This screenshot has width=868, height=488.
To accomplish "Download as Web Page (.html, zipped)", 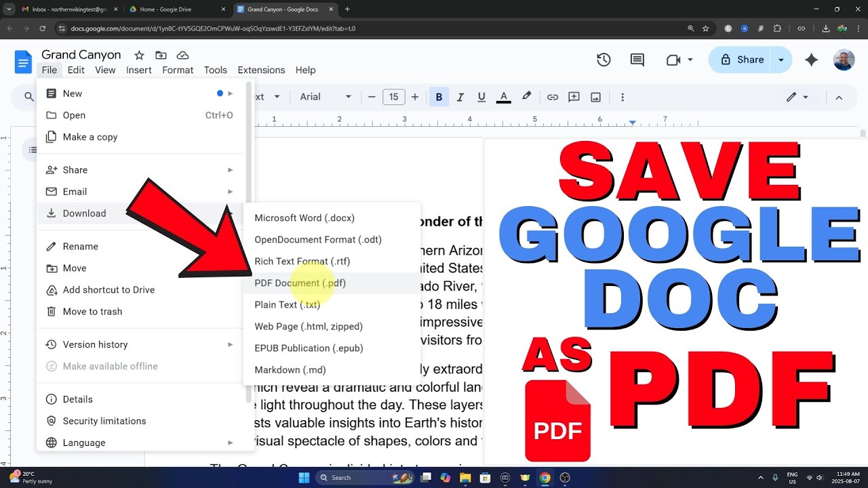I will click(x=332, y=327).
